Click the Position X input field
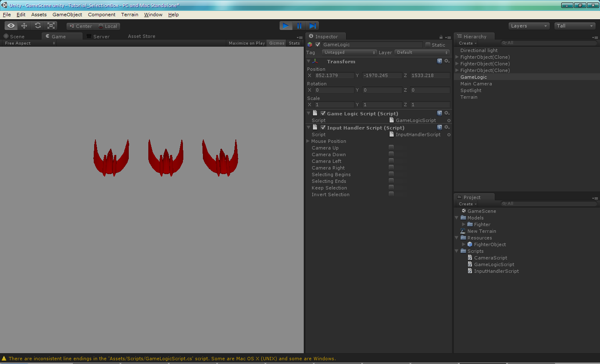The height and width of the screenshot is (364, 600). point(334,75)
